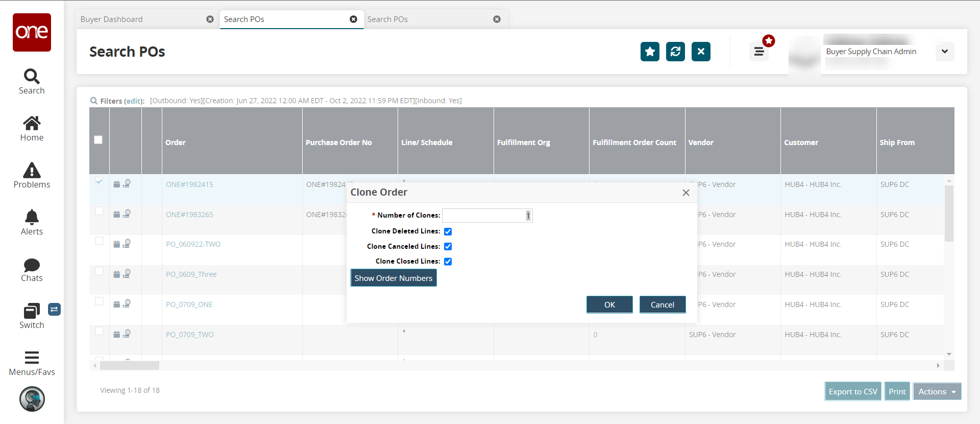980x424 pixels.
Task: Open the assistant avatar below Menus/Favs
Action: coord(32,399)
